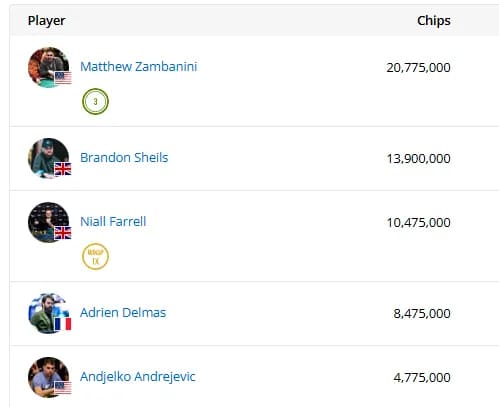
Task: Click the UK flag on Niall Farrell's avatar
Action: pos(63,233)
